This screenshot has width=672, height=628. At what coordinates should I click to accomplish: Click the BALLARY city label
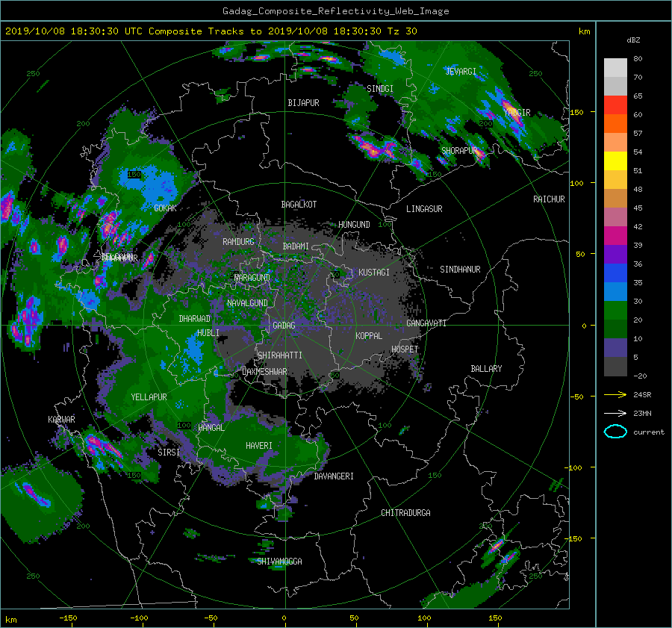(486, 369)
